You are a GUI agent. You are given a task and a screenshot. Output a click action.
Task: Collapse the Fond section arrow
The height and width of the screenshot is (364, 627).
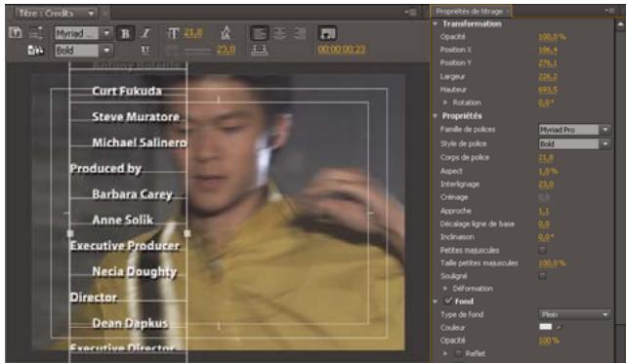coord(436,302)
